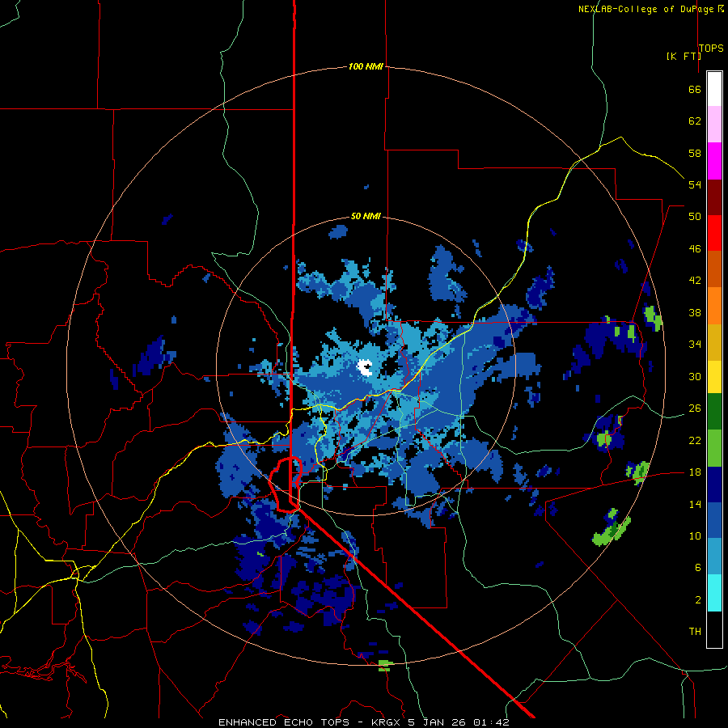This screenshot has width=728, height=728.
Task: Click the "ENHANCED ECHO TOPS" caption text
Action: 284,722
